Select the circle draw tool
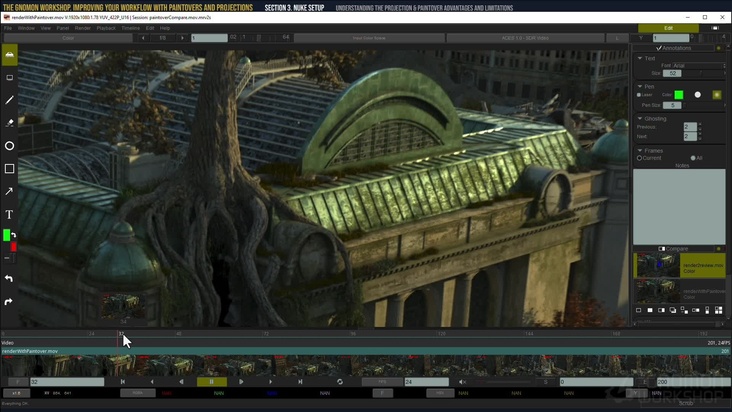 [9, 146]
